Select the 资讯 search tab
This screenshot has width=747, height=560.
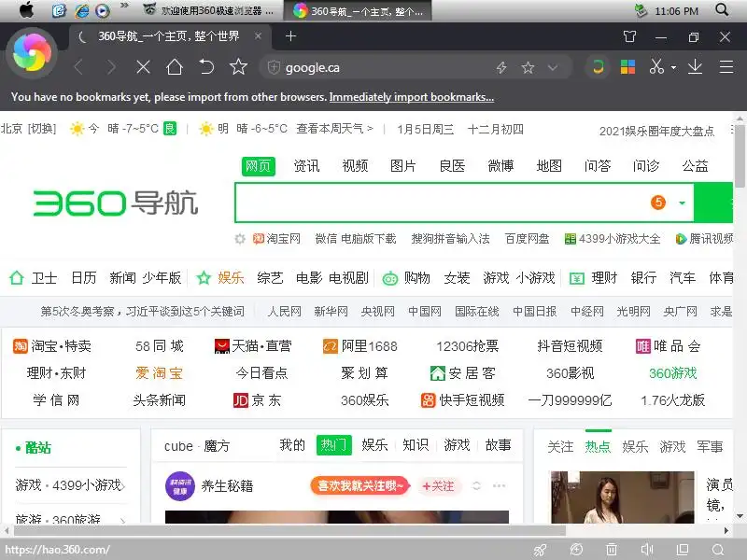[306, 166]
